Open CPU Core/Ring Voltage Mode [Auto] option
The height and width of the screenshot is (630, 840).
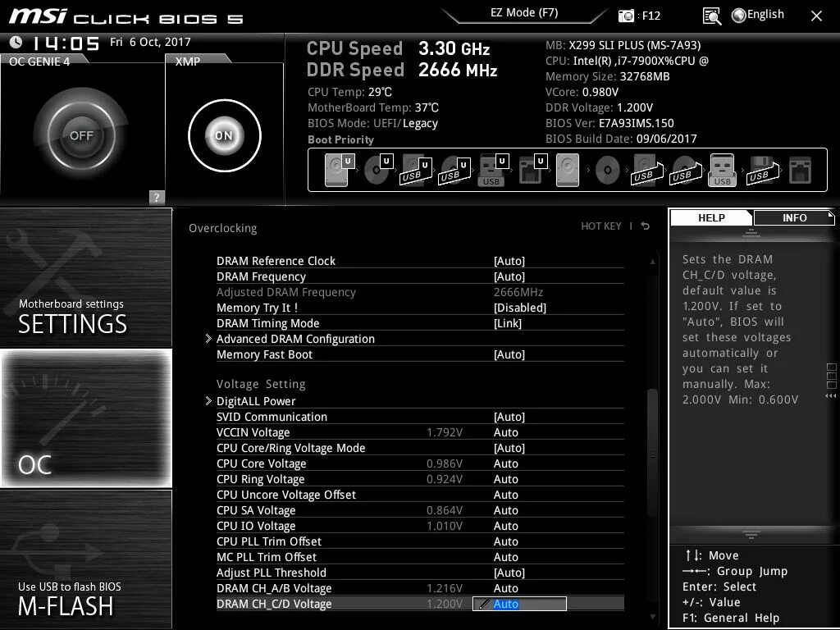(509, 448)
